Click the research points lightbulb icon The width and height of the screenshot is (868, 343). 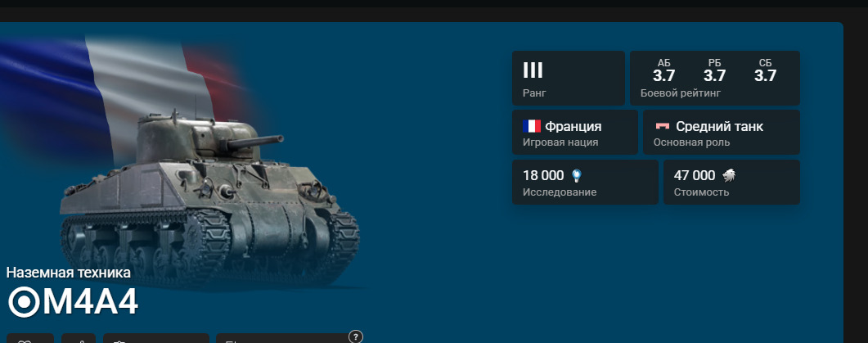[x=577, y=176]
